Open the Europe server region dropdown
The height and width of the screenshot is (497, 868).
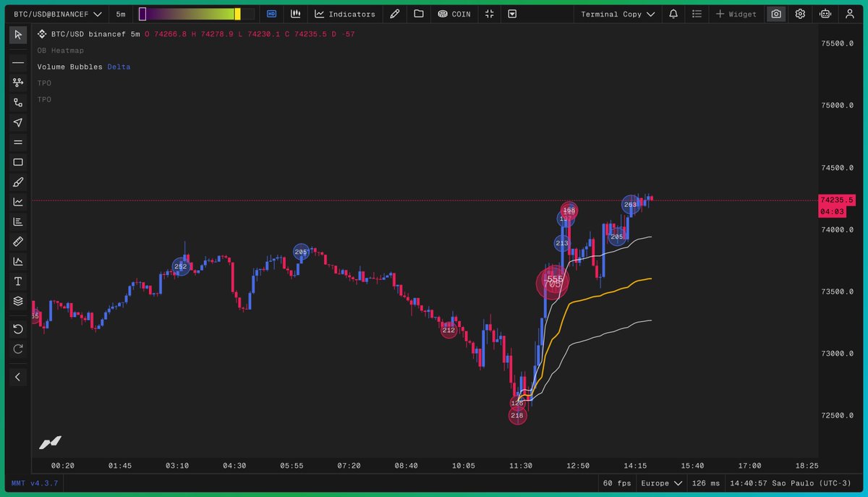(x=662, y=483)
